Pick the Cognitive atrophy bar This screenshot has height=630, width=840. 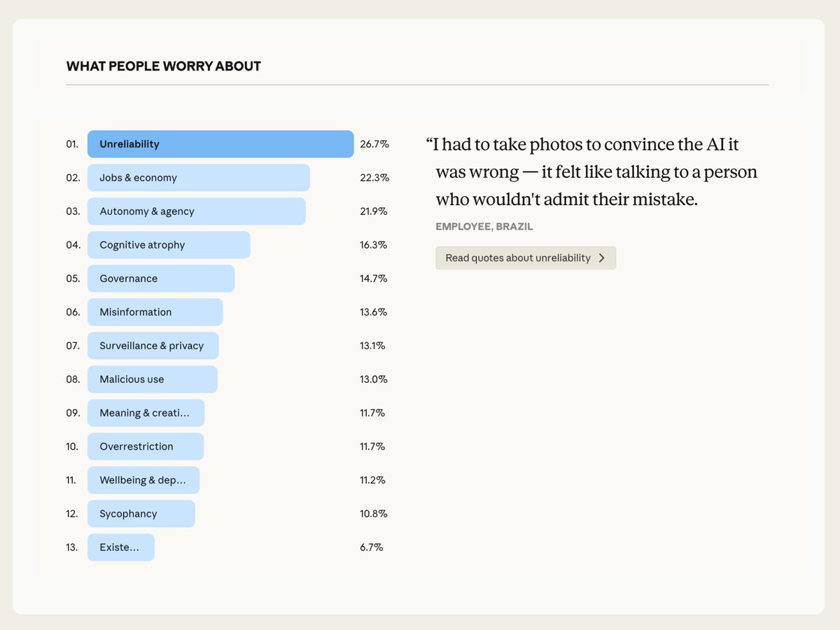coord(169,245)
